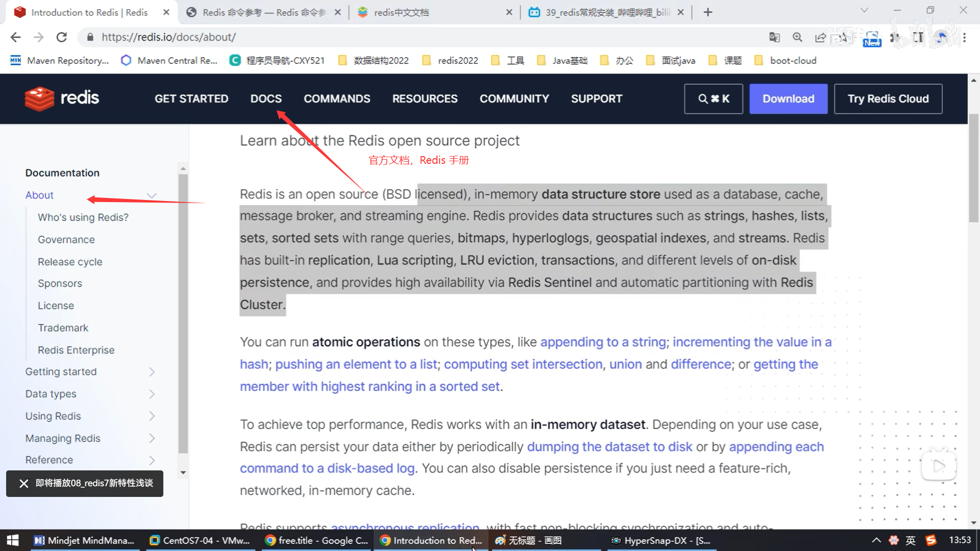The image size is (980, 551).
Task: Go back using the back arrow
Action: point(16,37)
